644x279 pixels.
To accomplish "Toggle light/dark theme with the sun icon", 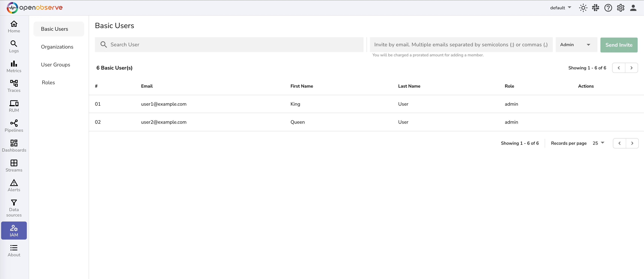I will point(583,8).
